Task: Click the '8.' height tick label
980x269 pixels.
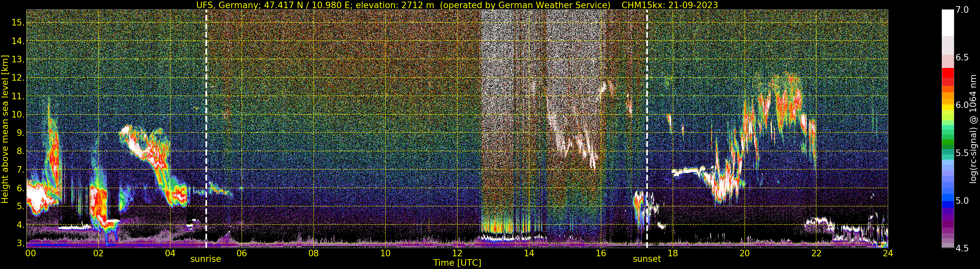Action: 21,151
